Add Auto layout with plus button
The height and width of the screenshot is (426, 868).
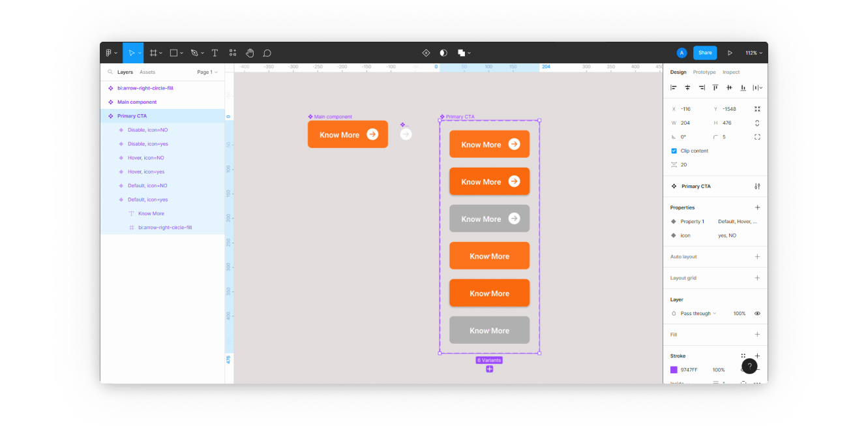(757, 256)
